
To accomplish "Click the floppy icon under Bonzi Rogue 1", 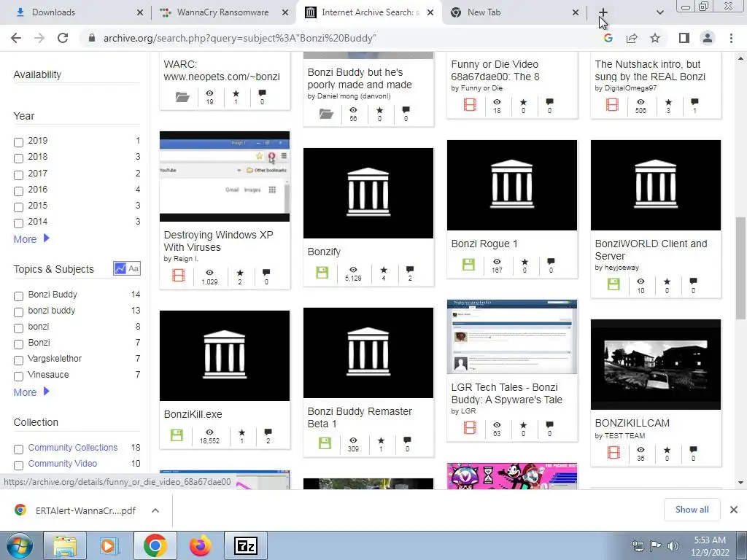I will 468,264.
